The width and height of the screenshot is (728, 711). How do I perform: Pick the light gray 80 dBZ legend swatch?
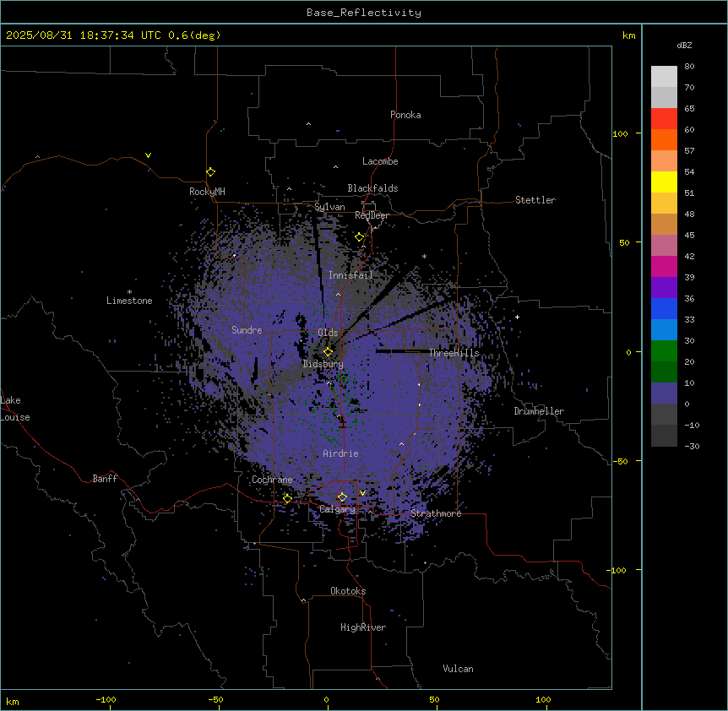(664, 76)
